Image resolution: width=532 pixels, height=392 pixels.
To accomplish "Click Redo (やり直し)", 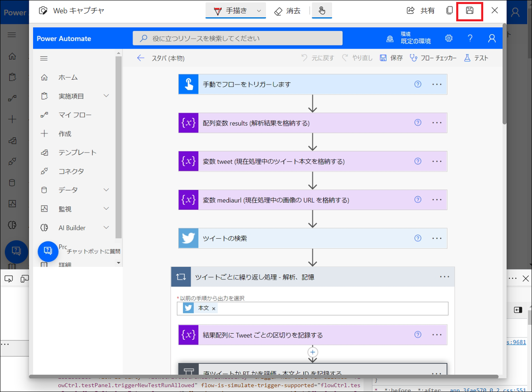I will [x=357, y=58].
